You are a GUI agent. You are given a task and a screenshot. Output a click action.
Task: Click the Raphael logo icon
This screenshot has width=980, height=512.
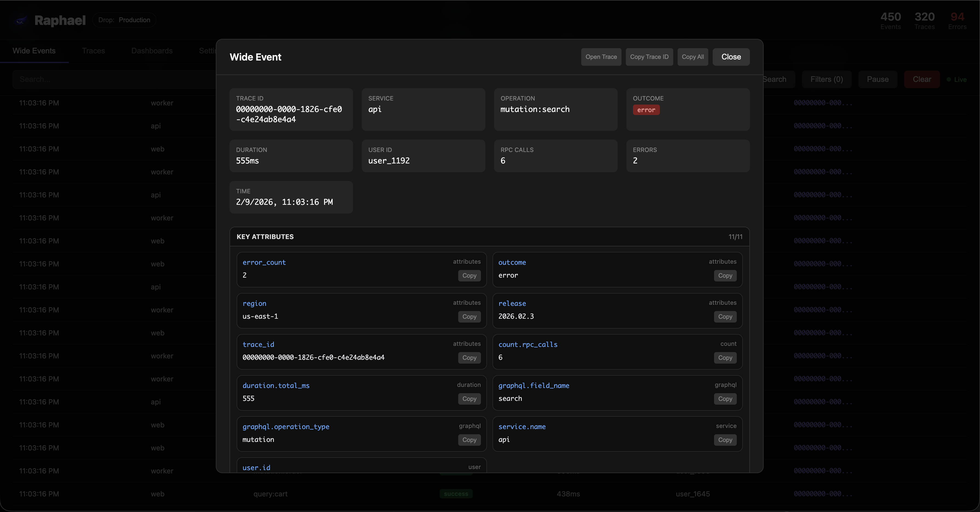point(21,20)
